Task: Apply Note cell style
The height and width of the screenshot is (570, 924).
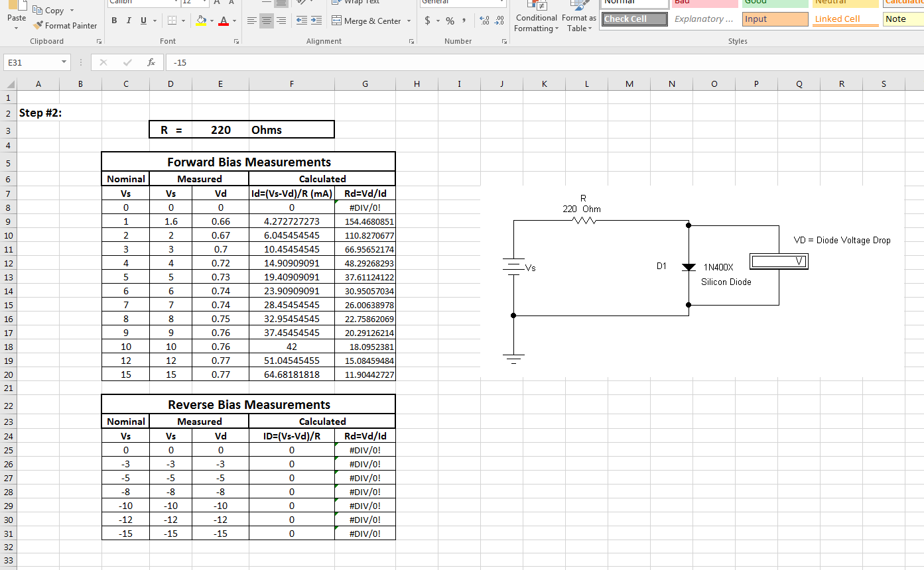Action: click(903, 19)
